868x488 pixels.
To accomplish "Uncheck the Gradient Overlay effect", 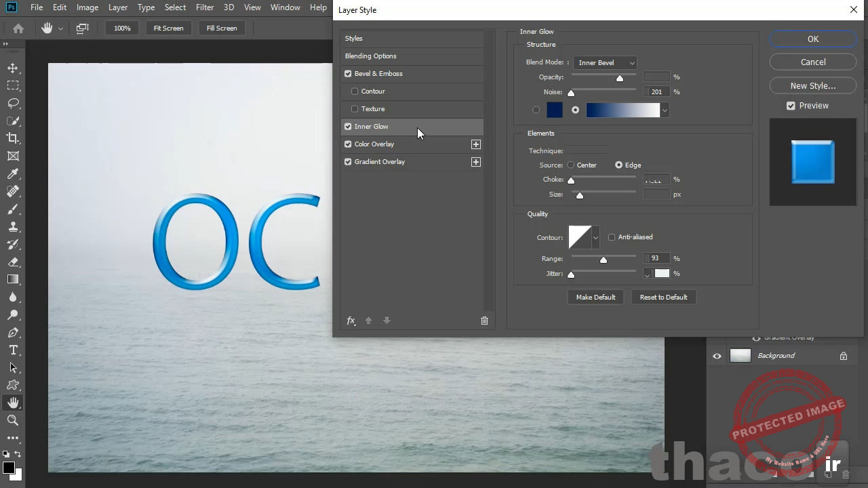I will (348, 162).
